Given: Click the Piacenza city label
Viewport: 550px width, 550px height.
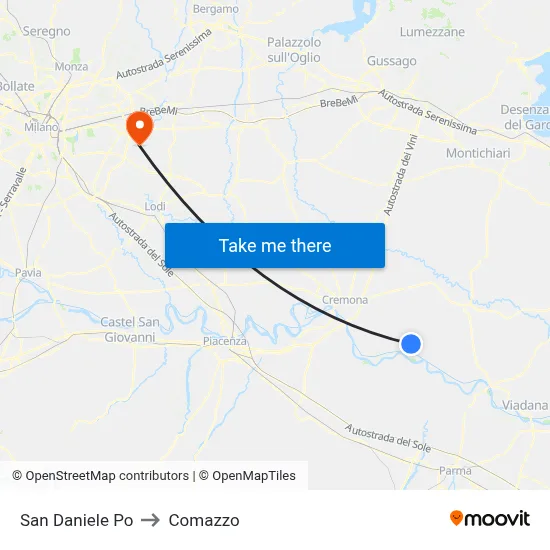Looking at the screenshot, I should tap(224, 341).
